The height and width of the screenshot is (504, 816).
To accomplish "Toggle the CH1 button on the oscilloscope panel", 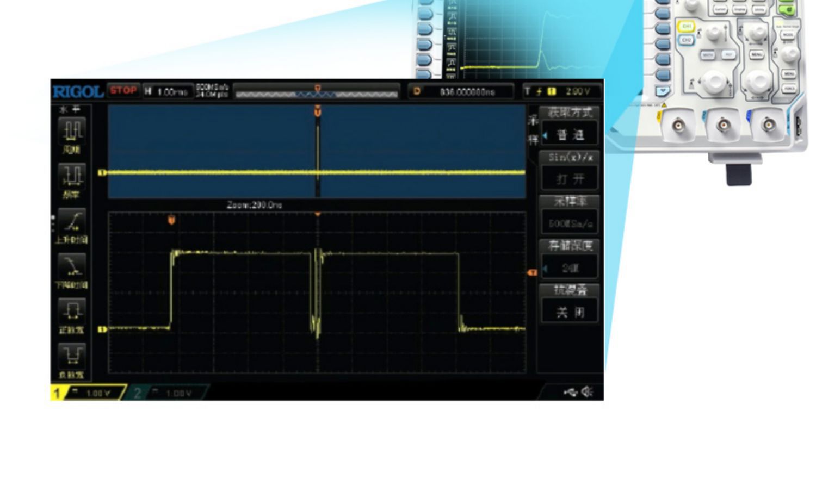I will pos(687,26).
